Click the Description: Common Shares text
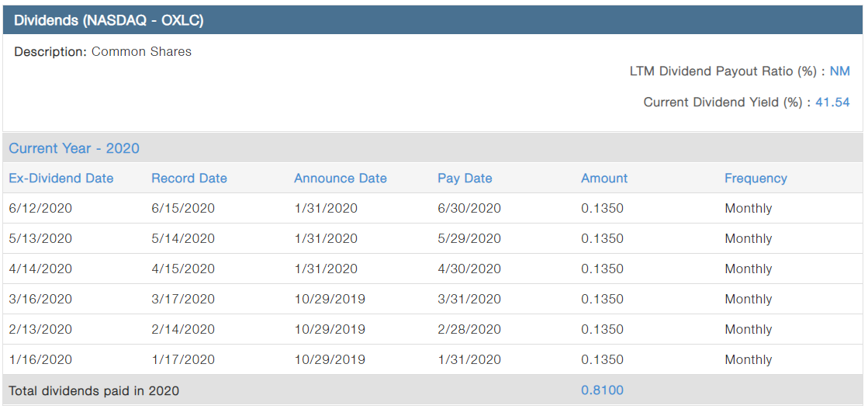868x409 pixels. 102,52
